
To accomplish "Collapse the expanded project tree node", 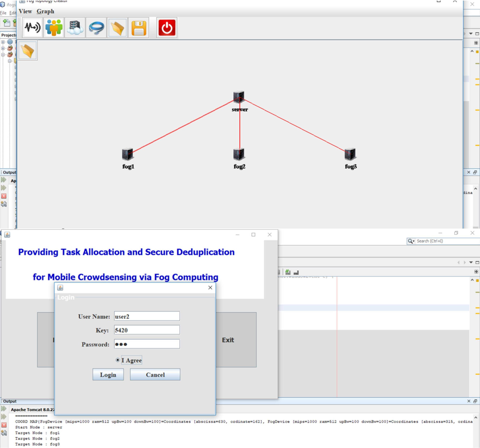I will [3, 55].
